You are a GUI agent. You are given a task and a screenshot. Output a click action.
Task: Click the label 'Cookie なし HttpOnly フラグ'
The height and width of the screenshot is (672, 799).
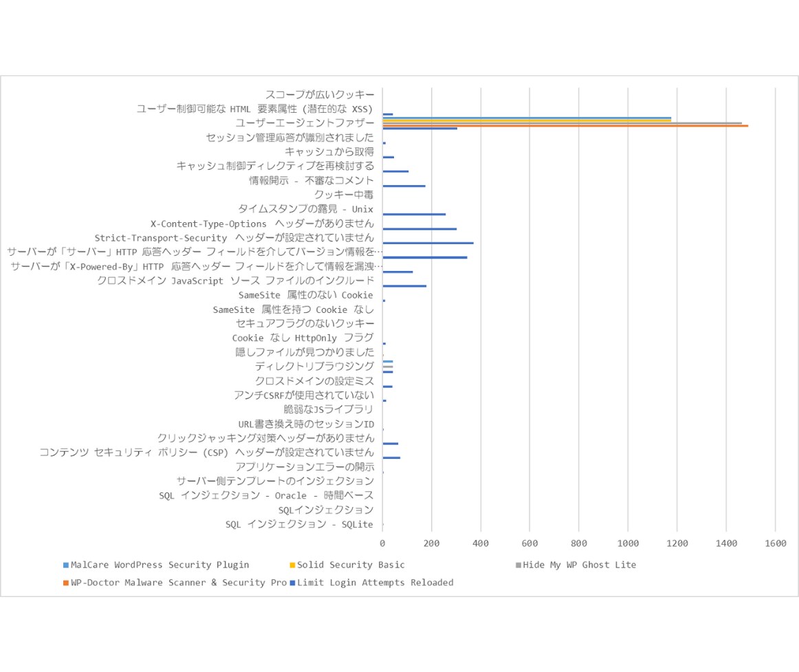(x=303, y=338)
